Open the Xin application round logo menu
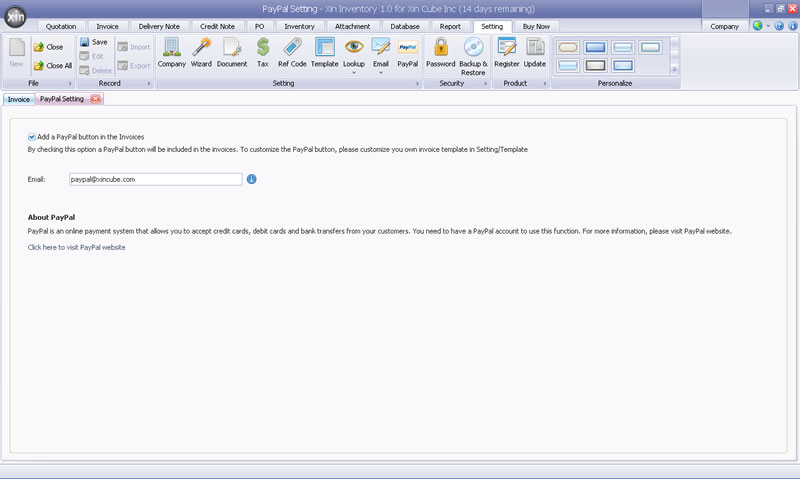 (x=15, y=16)
